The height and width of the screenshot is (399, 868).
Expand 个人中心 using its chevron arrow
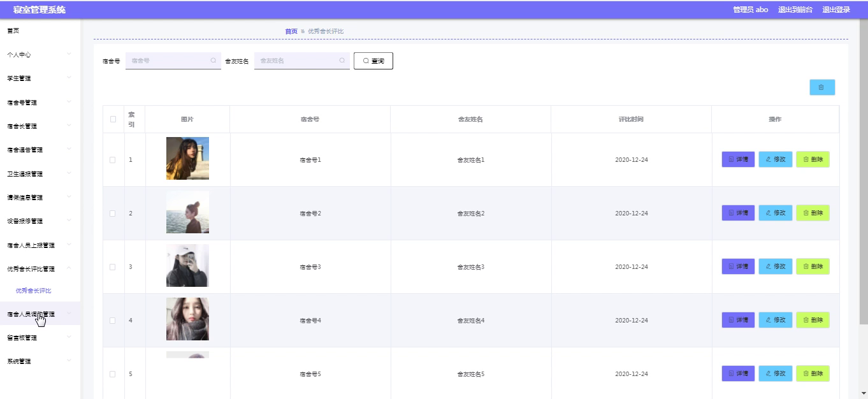click(x=69, y=54)
